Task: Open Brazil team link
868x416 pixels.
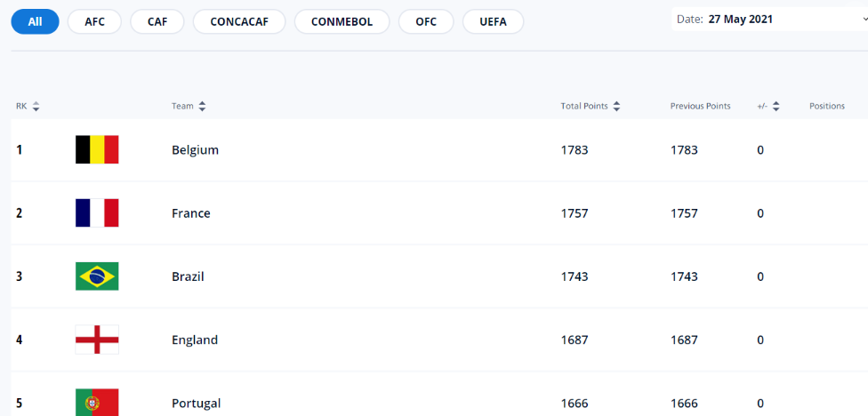Action: tap(188, 276)
